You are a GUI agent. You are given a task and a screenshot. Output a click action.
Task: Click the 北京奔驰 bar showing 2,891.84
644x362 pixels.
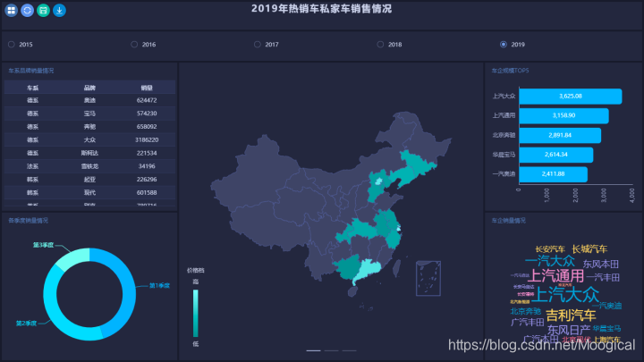pos(560,135)
